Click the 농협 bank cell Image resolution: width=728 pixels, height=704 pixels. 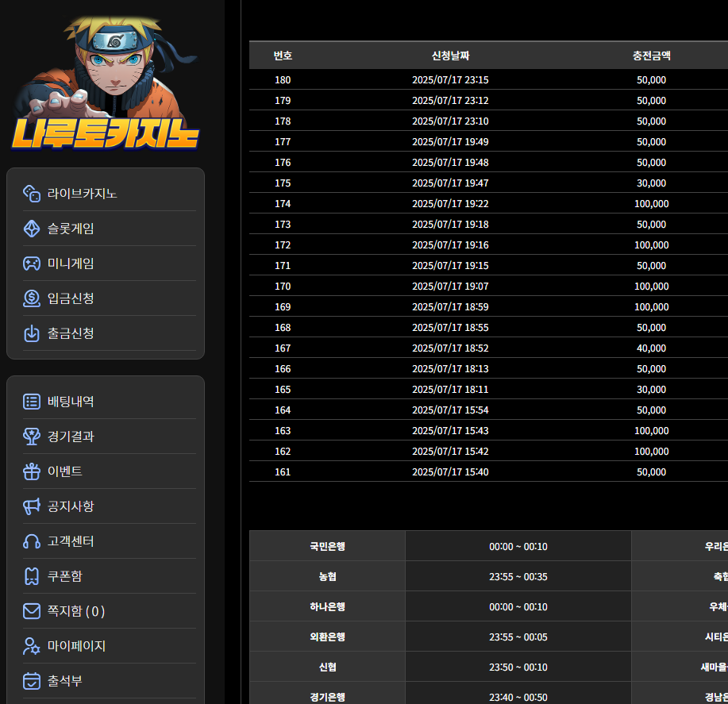pyautogui.click(x=327, y=576)
